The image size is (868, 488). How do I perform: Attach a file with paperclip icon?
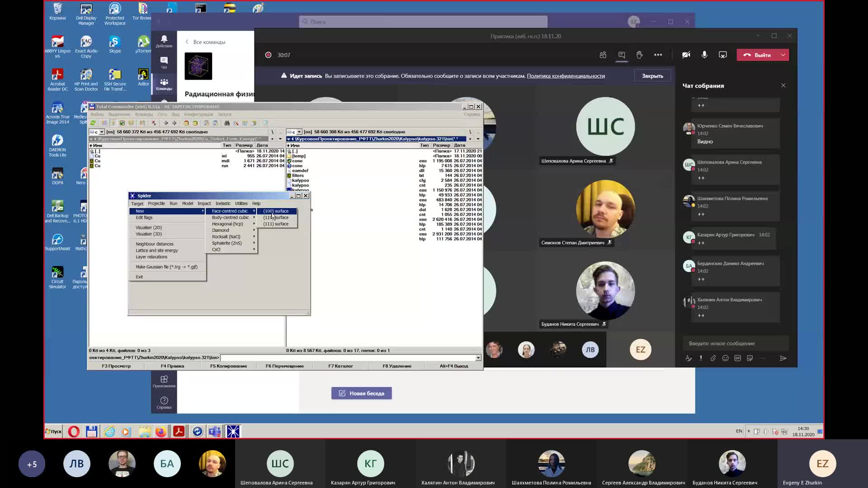[713, 358]
